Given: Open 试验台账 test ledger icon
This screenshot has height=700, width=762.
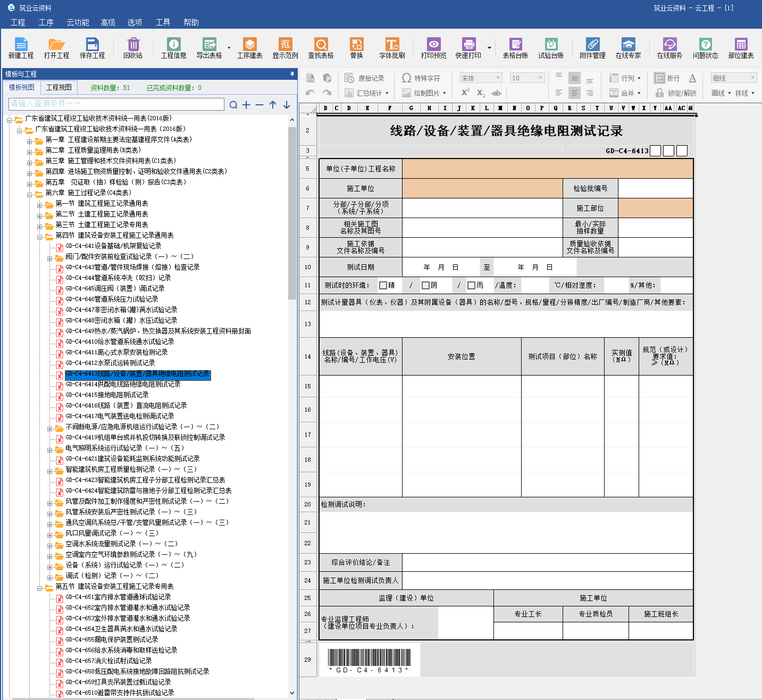Looking at the screenshot, I should 551,48.
